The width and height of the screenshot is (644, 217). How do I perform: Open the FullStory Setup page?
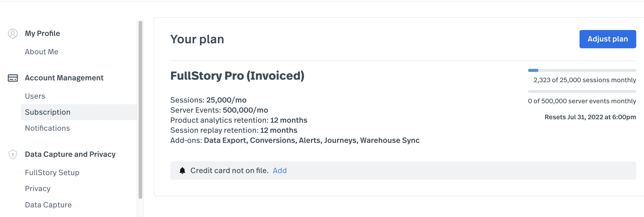pos(52,172)
